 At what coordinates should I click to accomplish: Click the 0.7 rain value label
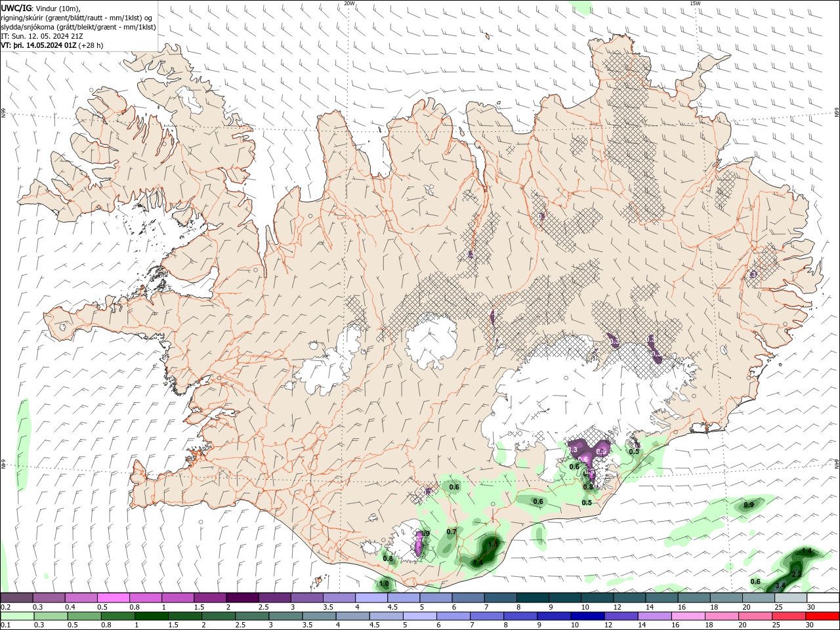[x=451, y=532]
